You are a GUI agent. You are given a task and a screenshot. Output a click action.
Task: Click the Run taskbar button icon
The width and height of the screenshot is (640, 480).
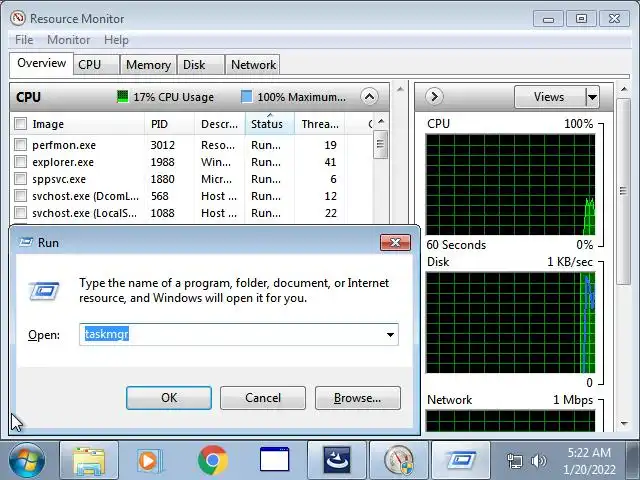pyautogui.click(x=461, y=460)
